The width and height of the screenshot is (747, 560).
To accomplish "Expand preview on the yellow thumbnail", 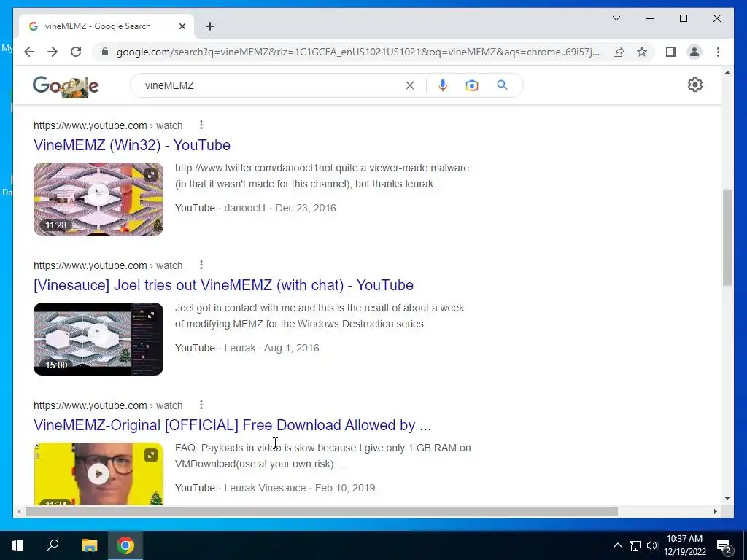I will point(150,455).
